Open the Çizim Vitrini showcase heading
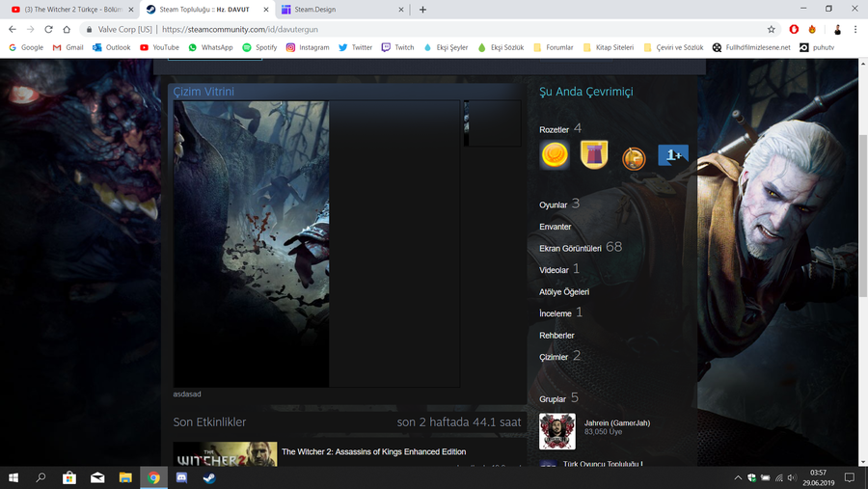 [203, 92]
